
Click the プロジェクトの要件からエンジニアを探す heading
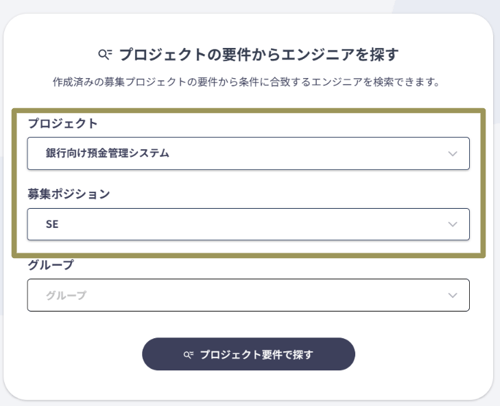coord(259,54)
